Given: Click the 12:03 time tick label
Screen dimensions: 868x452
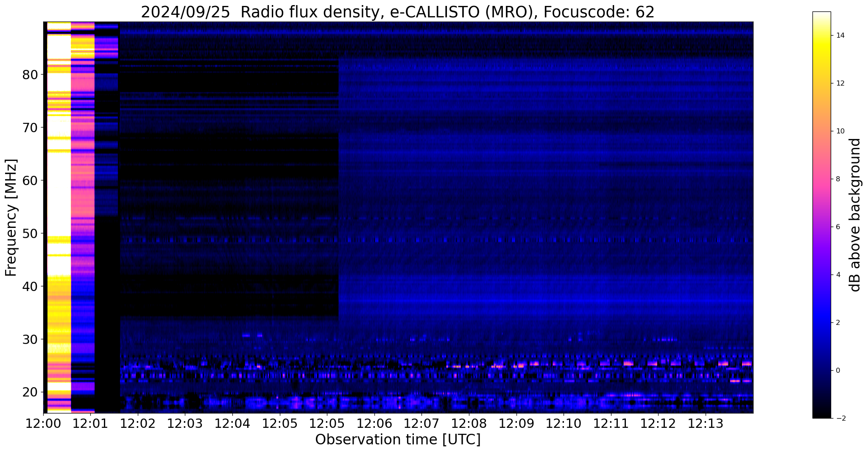Looking at the screenshot, I should [x=185, y=423].
